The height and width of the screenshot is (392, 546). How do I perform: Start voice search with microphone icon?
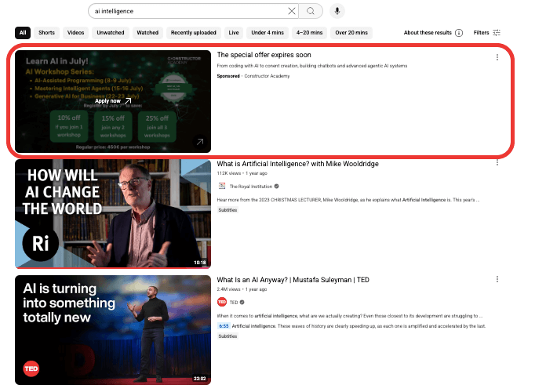pyautogui.click(x=337, y=11)
